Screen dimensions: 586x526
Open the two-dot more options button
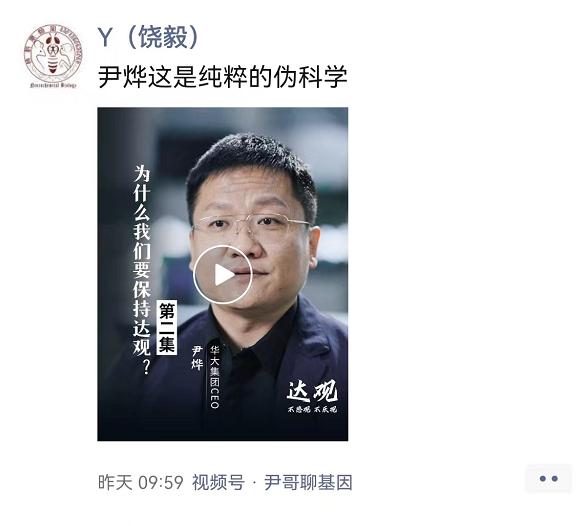pyautogui.click(x=548, y=479)
